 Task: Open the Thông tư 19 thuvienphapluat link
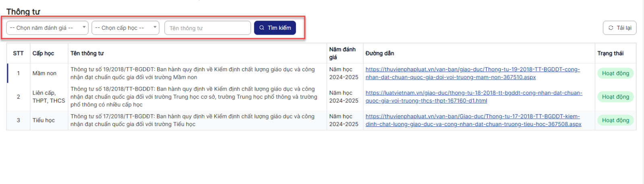pos(472,73)
